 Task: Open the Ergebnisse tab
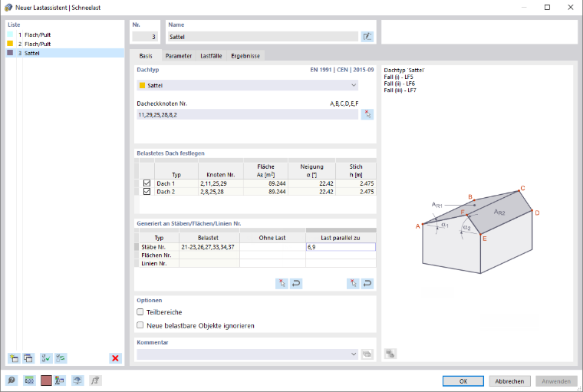pos(245,56)
